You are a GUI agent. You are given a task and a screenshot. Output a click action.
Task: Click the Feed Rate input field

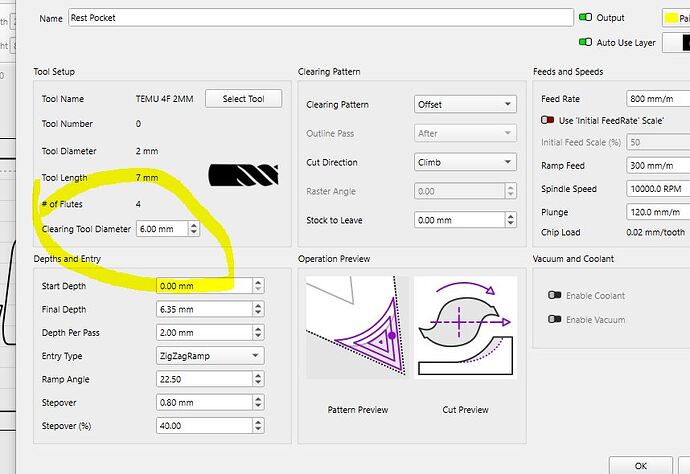tap(658, 99)
